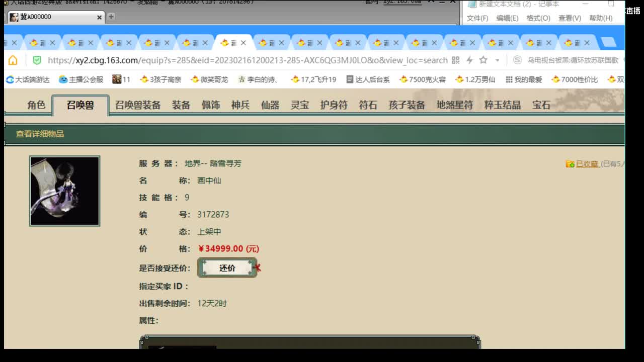Select the 召唤兽 tab
Image resolution: width=644 pixels, height=362 pixels.
80,105
